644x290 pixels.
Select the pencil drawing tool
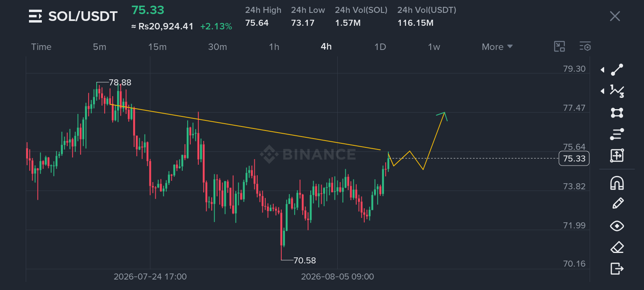click(618, 203)
